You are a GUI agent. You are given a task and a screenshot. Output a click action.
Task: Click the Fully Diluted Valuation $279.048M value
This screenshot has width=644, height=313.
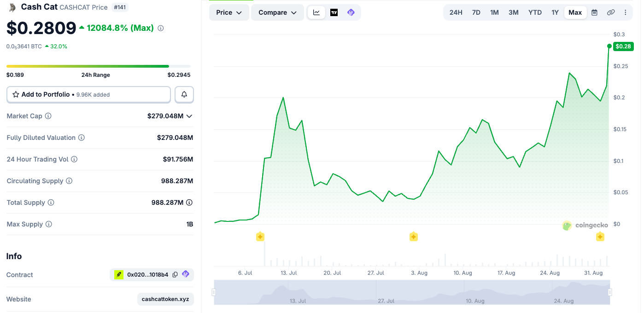pos(175,138)
